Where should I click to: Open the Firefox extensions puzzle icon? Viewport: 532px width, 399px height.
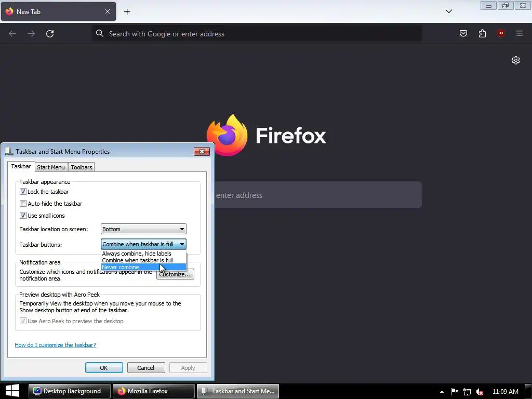482,33
